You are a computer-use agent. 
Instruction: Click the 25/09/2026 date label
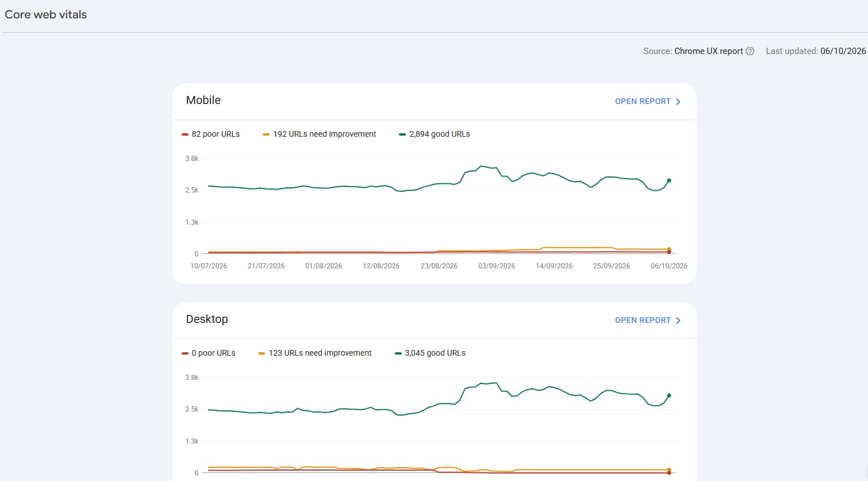coord(612,266)
